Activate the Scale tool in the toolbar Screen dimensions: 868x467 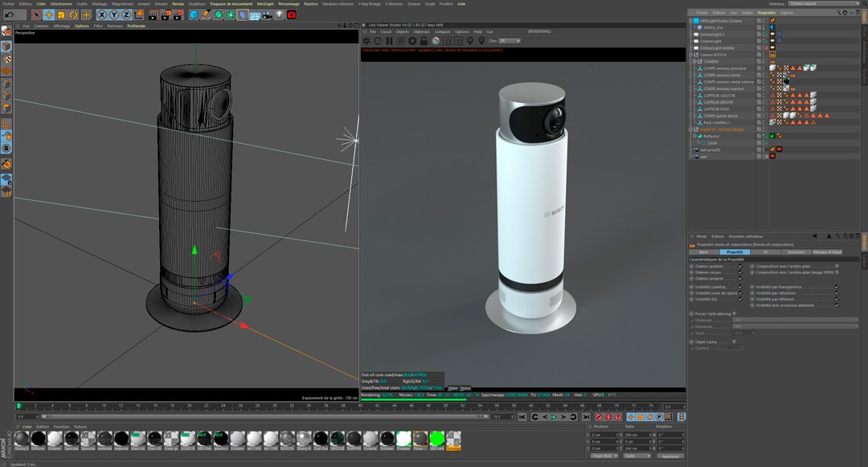61,15
